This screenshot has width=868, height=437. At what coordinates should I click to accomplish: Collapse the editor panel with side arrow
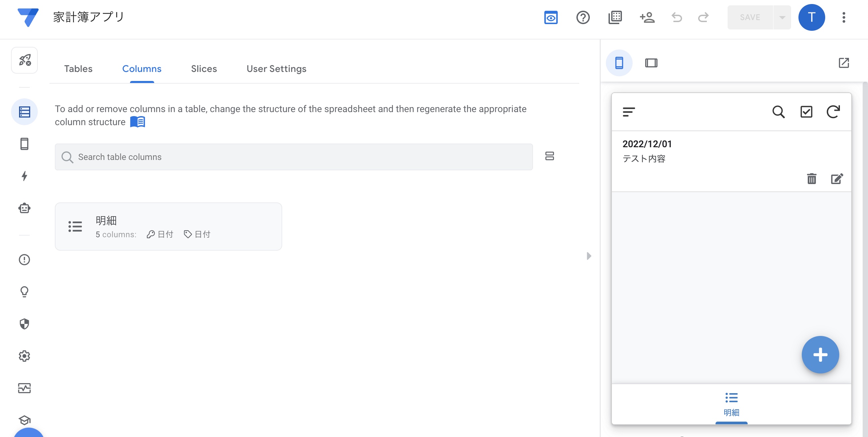(589, 256)
